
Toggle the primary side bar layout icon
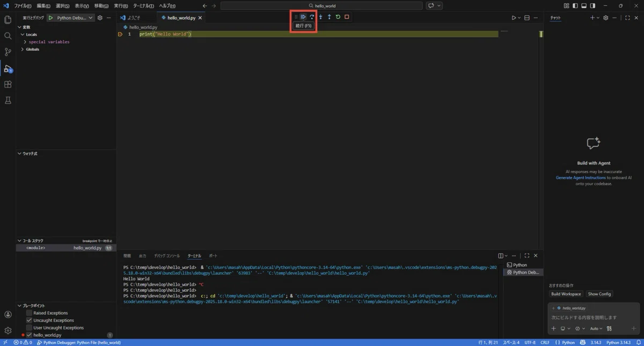click(x=575, y=5)
